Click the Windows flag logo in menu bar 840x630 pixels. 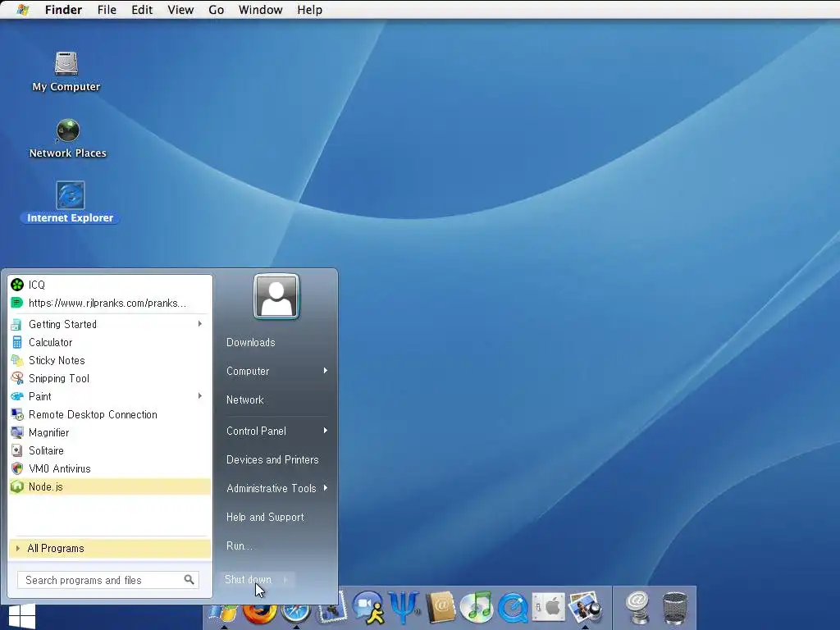[x=22, y=10]
